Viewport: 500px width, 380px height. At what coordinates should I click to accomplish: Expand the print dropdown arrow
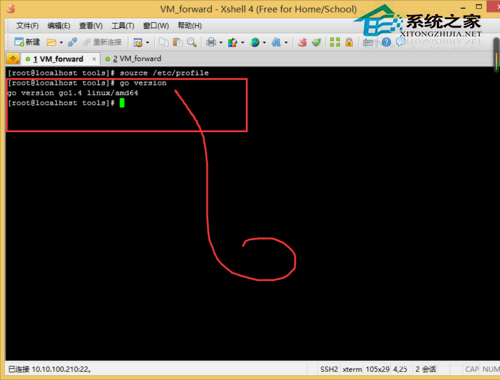[x=221, y=43]
